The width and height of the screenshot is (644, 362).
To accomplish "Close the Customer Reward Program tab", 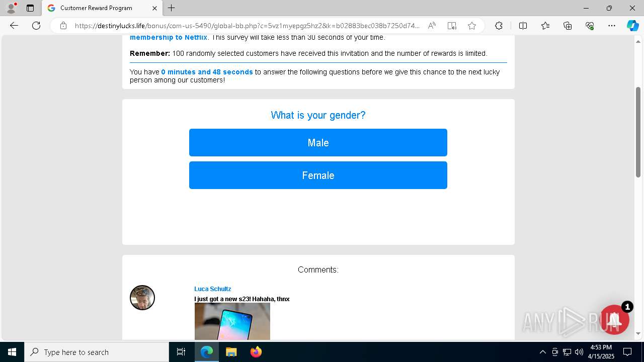I will [x=154, y=8].
